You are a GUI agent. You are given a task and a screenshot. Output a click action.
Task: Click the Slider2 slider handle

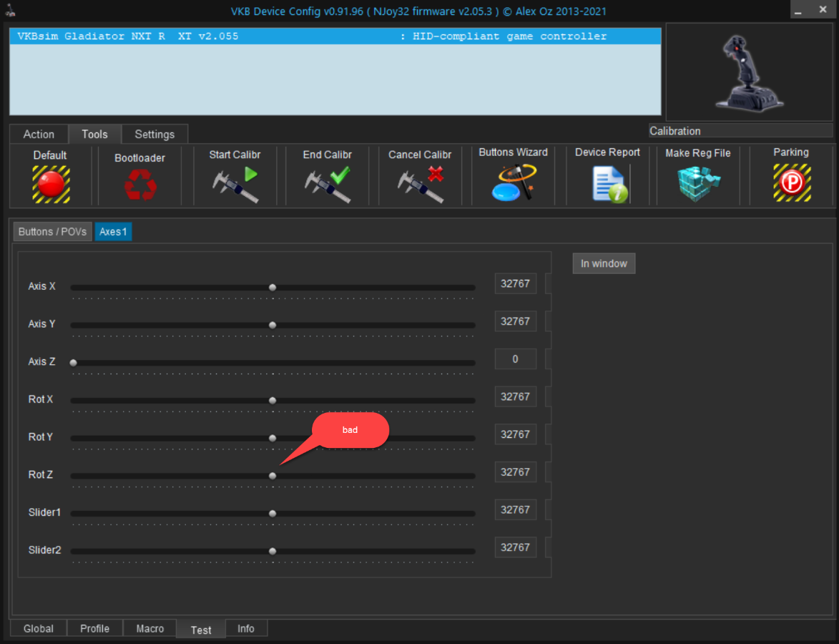pyautogui.click(x=273, y=551)
